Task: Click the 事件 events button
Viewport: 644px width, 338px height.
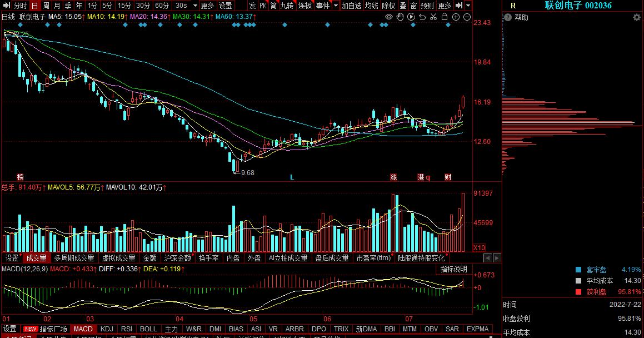Action: pyautogui.click(x=323, y=6)
